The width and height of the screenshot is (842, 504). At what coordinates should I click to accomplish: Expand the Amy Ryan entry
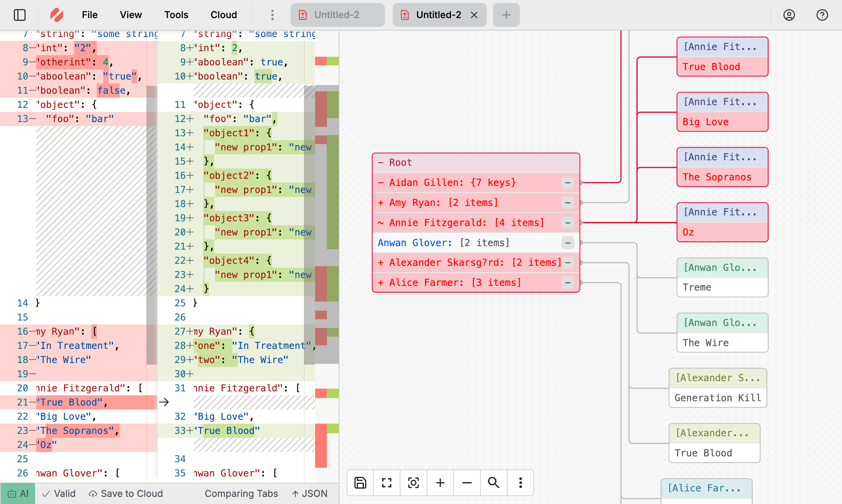tap(381, 203)
